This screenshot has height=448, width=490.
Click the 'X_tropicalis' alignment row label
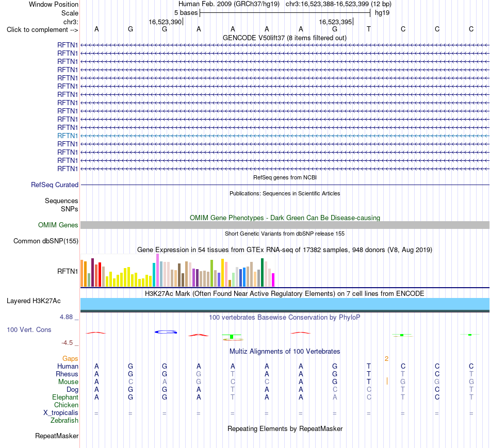click(61, 413)
